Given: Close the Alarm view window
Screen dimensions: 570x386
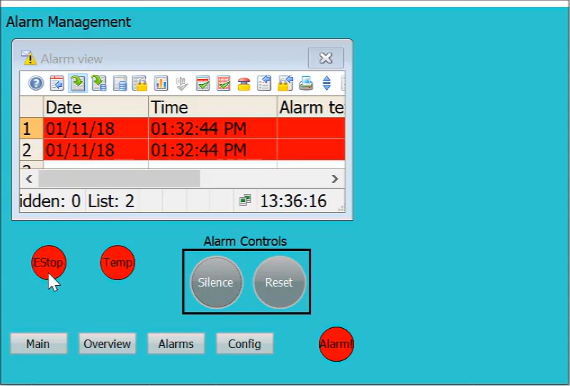Looking at the screenshot, I should click(x=326, y=58).
